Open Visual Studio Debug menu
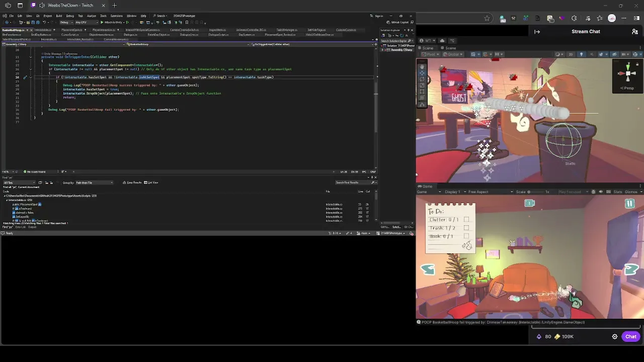This screenshot has width=644, height=362. (70, 16)
